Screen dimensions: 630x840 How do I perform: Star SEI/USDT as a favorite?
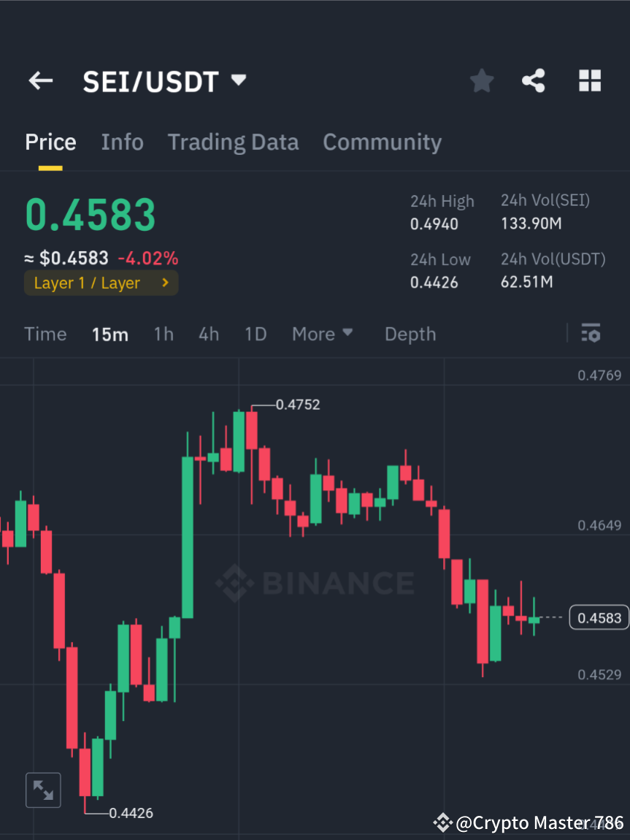[481, 81]
